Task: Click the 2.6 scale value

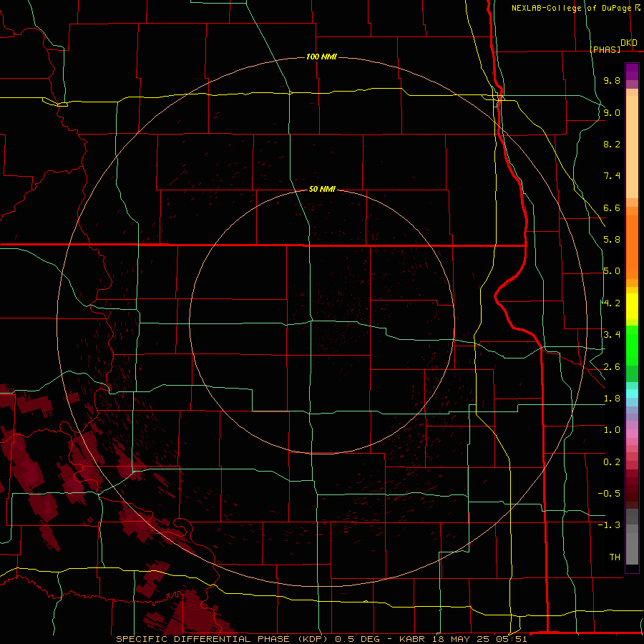Action: pyautogui.click(x=612, y=367)
